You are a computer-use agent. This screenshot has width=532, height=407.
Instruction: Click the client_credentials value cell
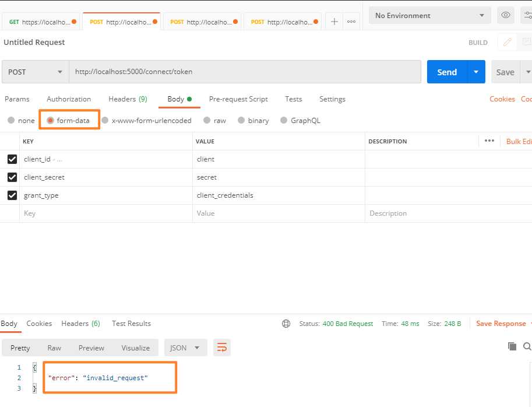click(279, 195)
